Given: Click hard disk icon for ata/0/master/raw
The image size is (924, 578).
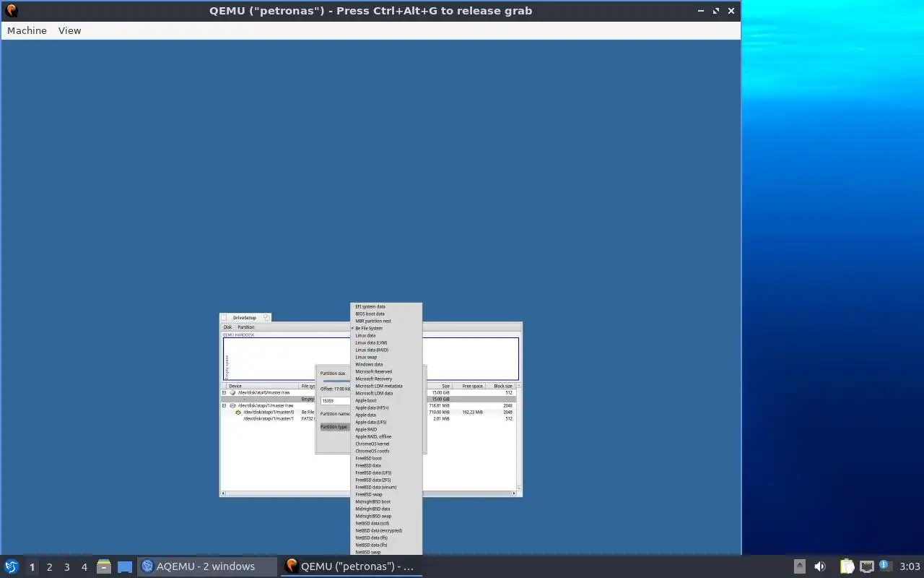Looking at the screenshot, I should [x=232, y=392].
